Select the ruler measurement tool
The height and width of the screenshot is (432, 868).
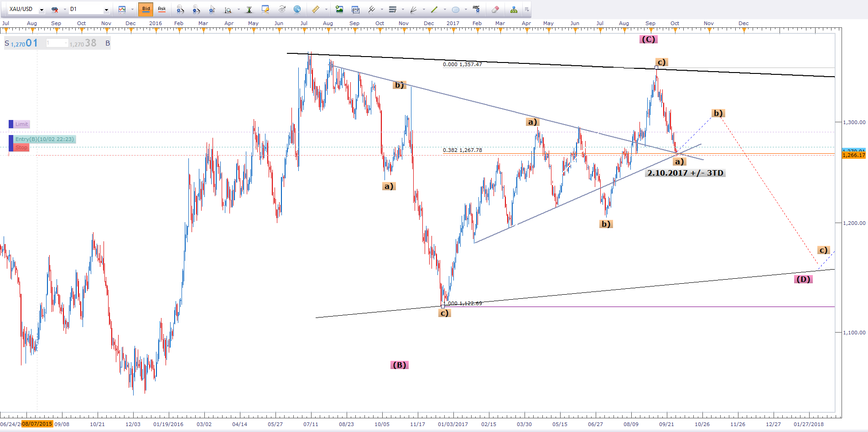[x=315, y=9]
